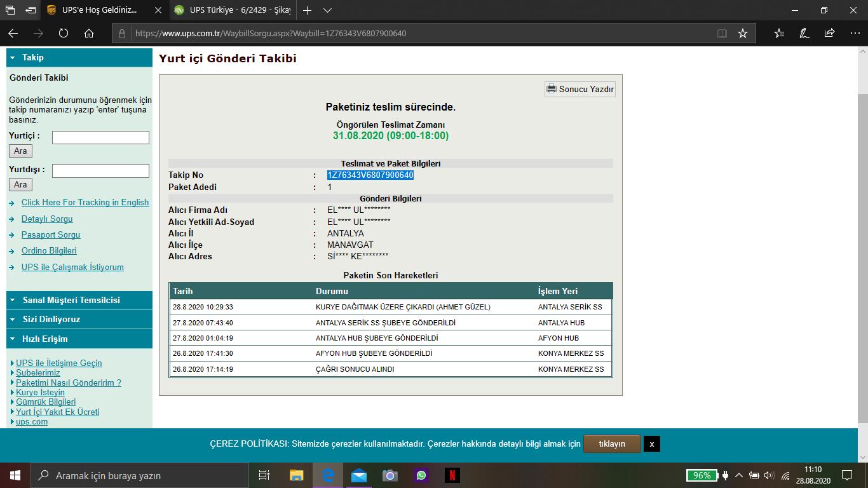Click the address bar URL

pyautogui.click(x=271, y=34)
